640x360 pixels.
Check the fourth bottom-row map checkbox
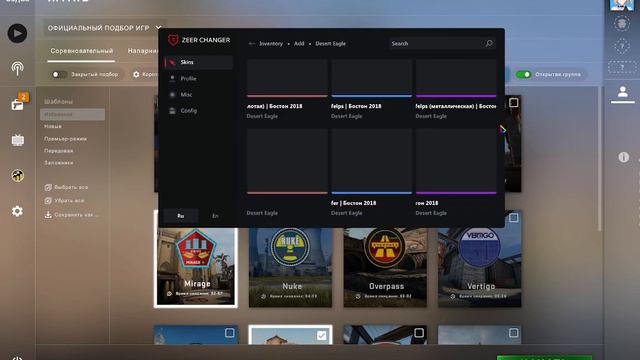[x=513, y=333]
